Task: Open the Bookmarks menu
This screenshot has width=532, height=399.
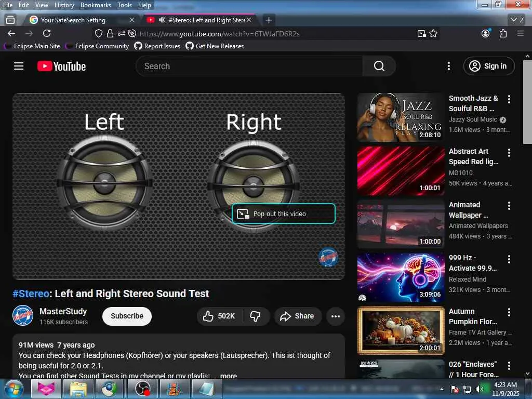Action: pyautogui.click(x=96, y=5)
